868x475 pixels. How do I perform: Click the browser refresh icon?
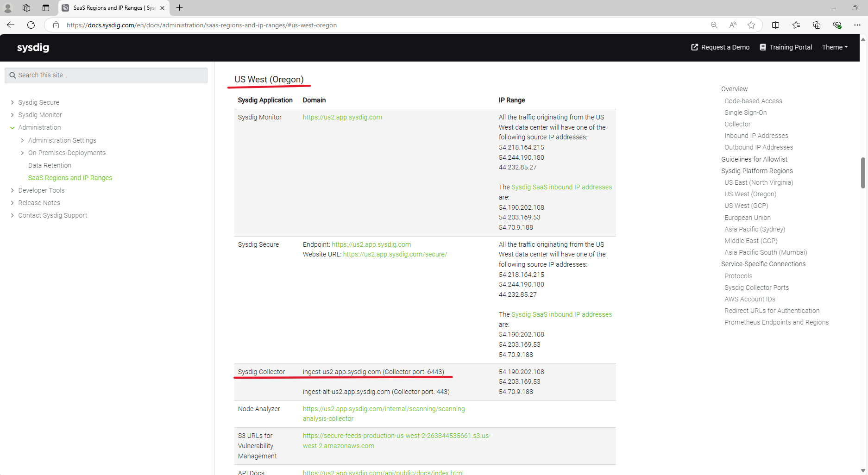click(31, 25)
